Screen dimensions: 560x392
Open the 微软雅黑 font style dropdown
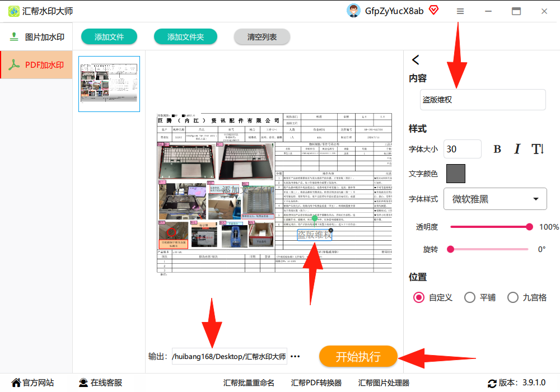[x=495, y=199]
